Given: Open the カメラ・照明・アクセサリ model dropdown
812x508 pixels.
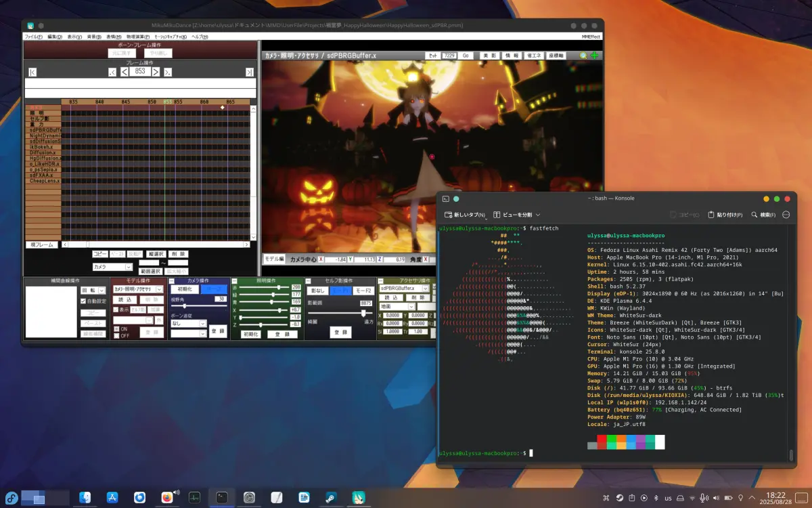Looking at the screenshot, I should pos(138,289).
